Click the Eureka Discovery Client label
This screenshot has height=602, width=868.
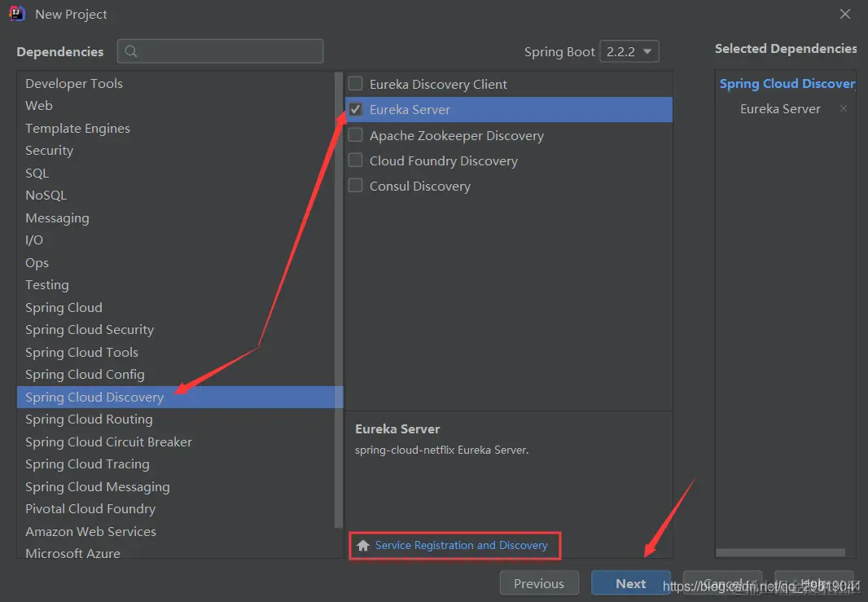[x=438, y=84]
